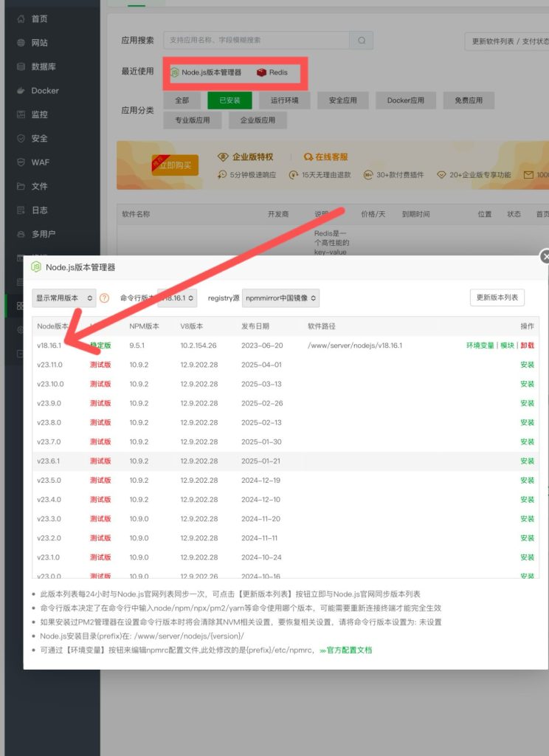The image size is (549, 756).
Task: Click the 测试版 tag on v23.6.1
Action: [x=101, y=461]
